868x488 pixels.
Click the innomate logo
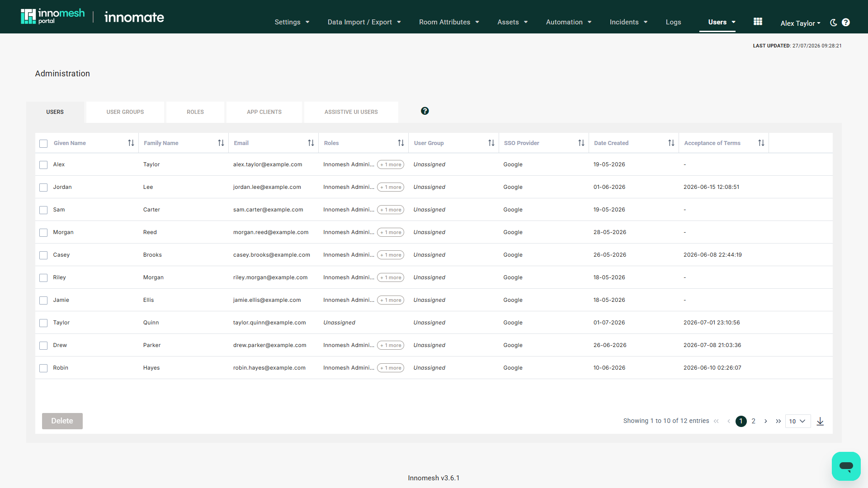(x=134, y=17)
